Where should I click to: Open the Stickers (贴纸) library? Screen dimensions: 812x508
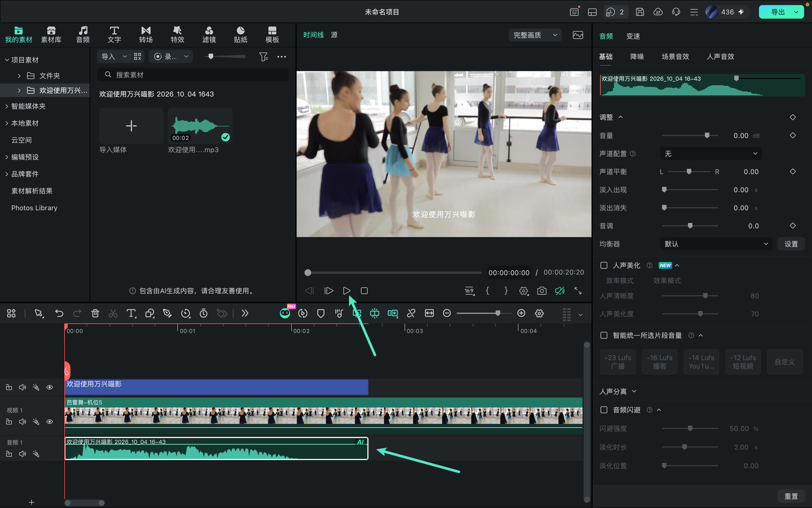point(240,35)
